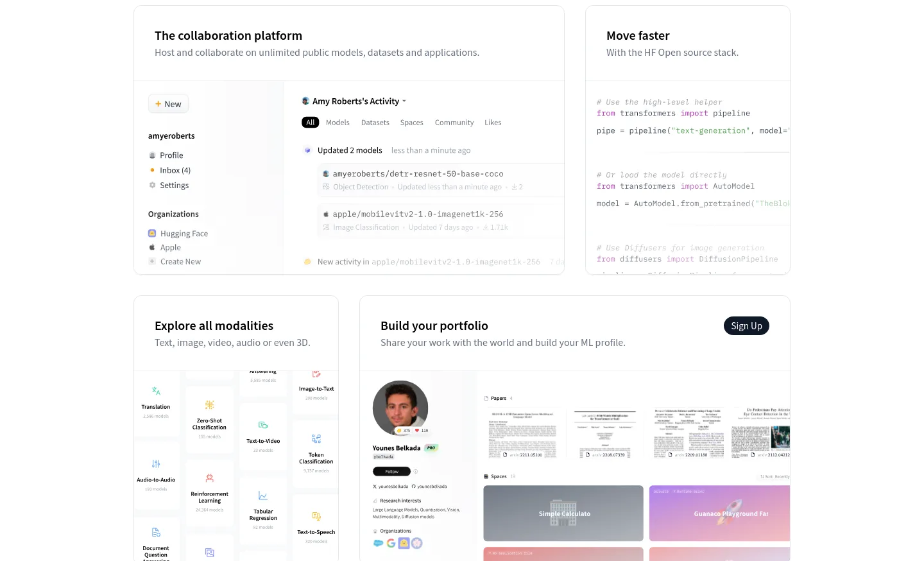The image size is (924, 561).
Task: Switch to the Community activity tab
Action: click(x=454, y=123)
